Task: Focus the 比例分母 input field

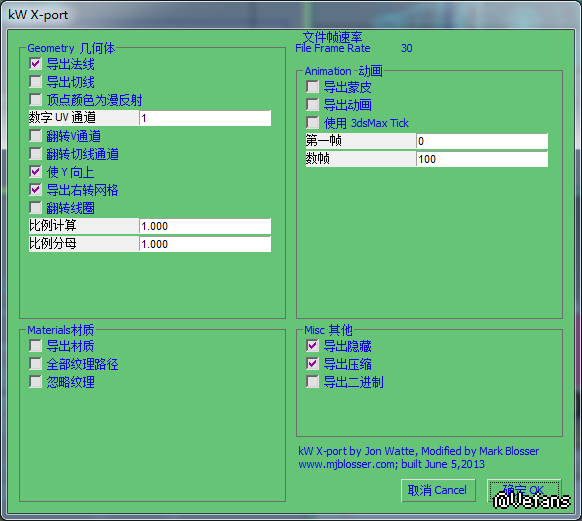Action: click(x=205, y=244)
